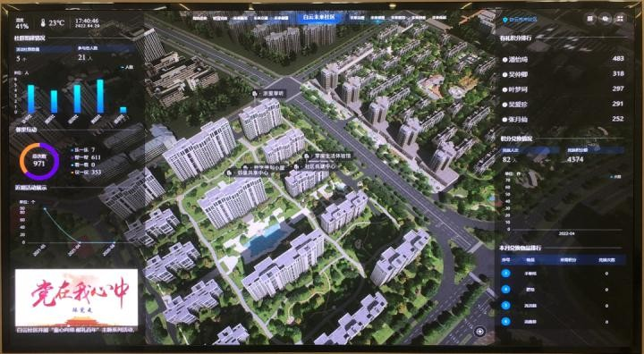Open the last navigation item on top right
The height and width of the screenshot is (354, 644).
[x=439, y=18]
